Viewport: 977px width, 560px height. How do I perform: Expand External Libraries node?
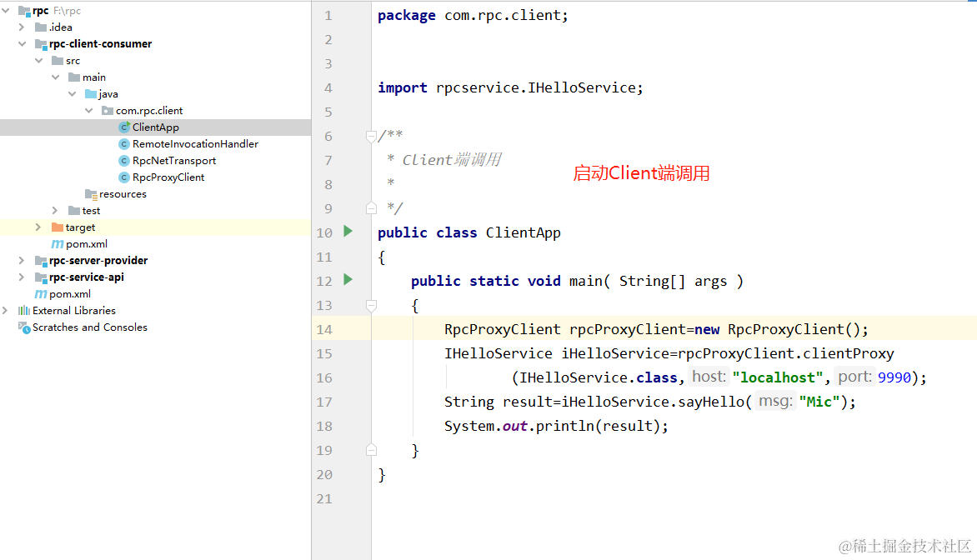(x=6, y=310)
